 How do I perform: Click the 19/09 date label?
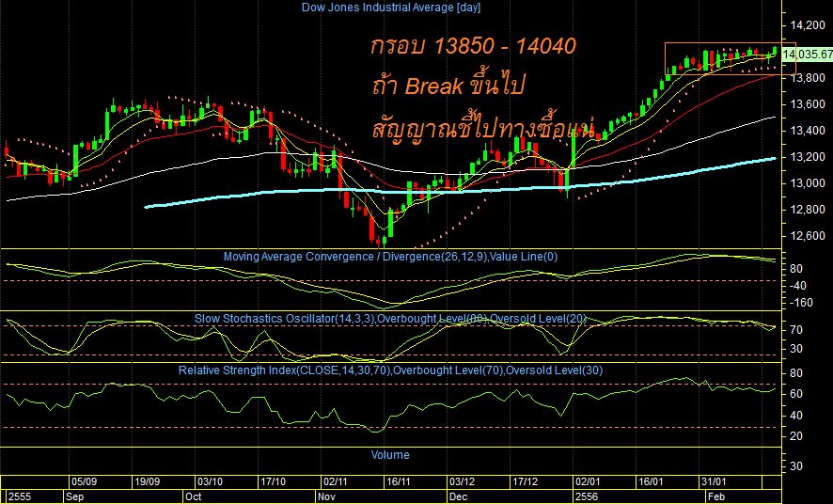pos(148,482)
